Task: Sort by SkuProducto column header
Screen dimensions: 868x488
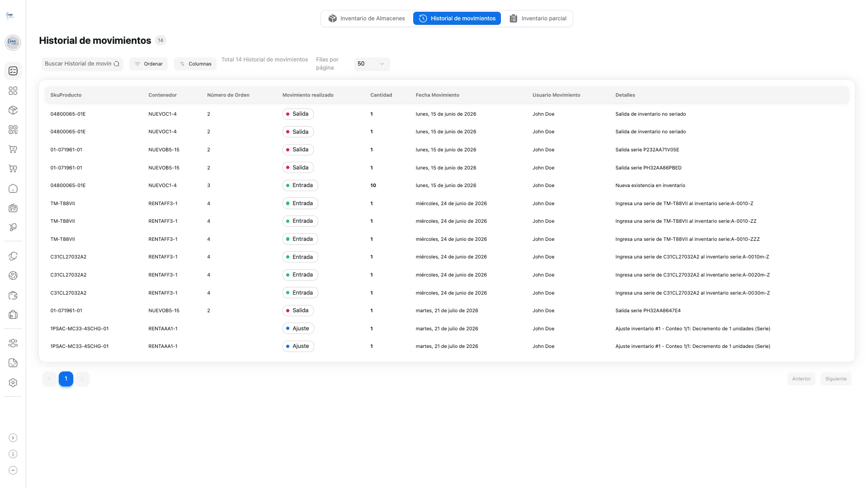Action: pos(66,95)
